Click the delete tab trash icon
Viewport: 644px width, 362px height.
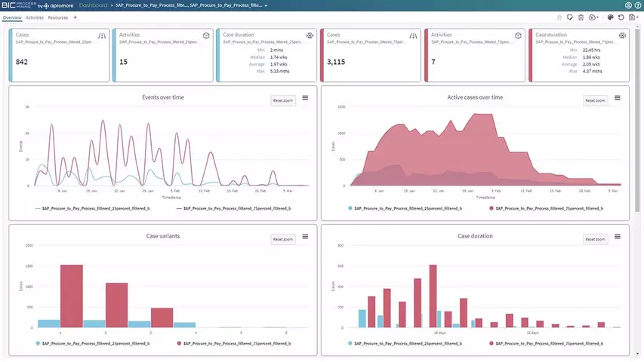tap(581, 17)
